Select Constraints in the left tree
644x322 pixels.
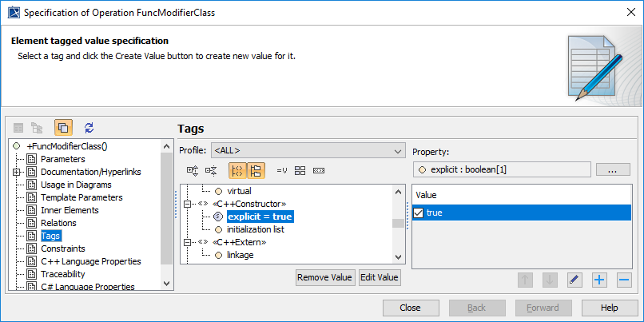[x=62, y=248]
